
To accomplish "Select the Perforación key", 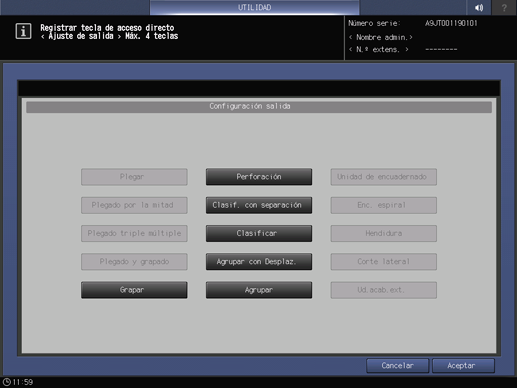I will coord(259,177).
